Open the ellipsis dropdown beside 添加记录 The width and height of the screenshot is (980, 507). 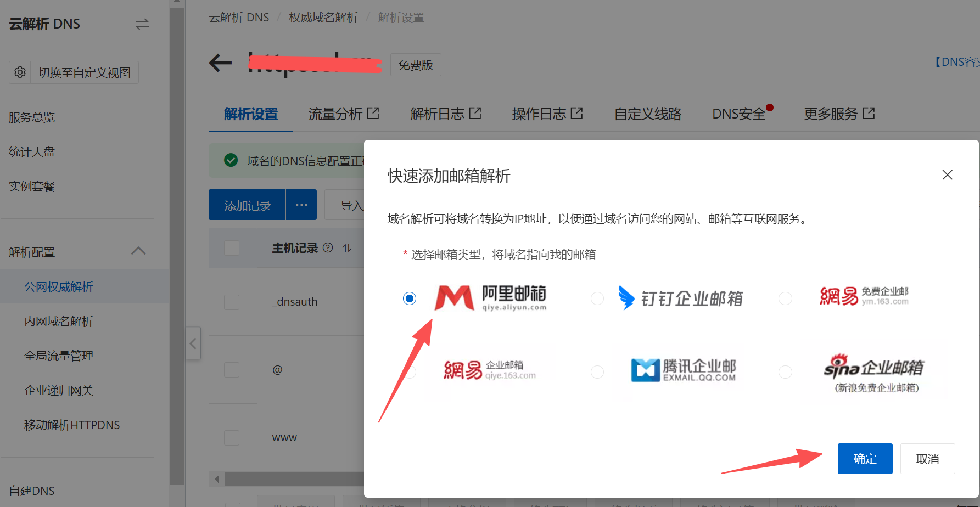[301, 205]
